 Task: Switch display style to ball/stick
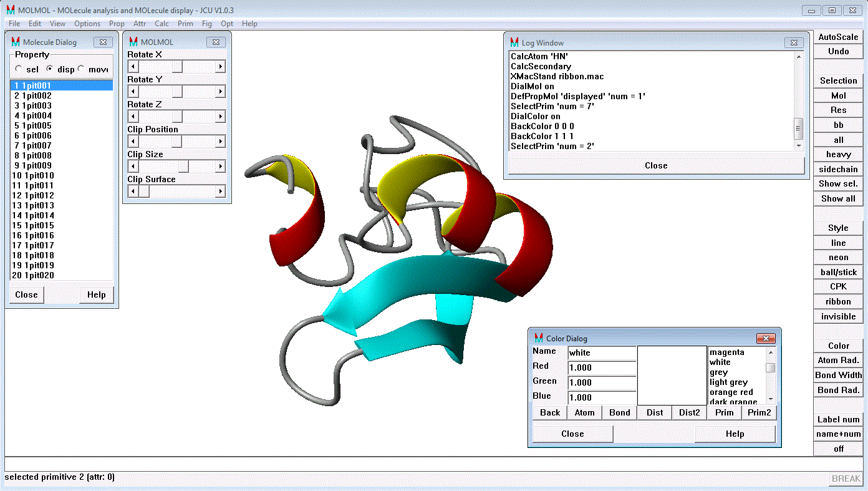837,272
